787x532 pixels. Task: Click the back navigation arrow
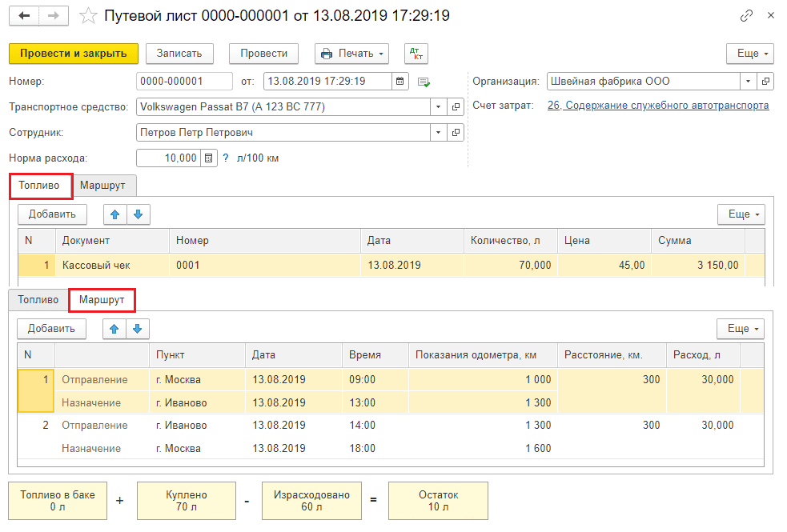coord(23,15)
